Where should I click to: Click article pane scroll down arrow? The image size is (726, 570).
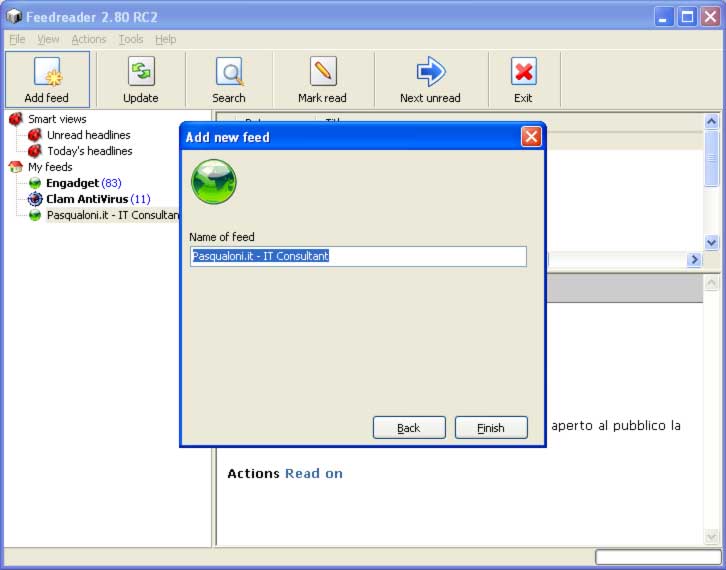(x=711, y=536)
